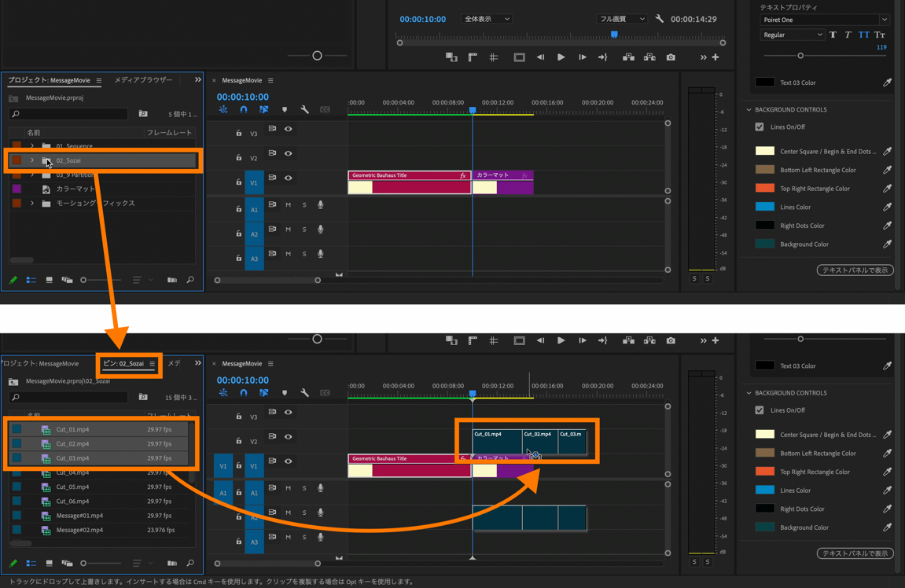905x588 pixels.
Task: Open the Poiret One font dropdown
Action: (x=824, y=20)
